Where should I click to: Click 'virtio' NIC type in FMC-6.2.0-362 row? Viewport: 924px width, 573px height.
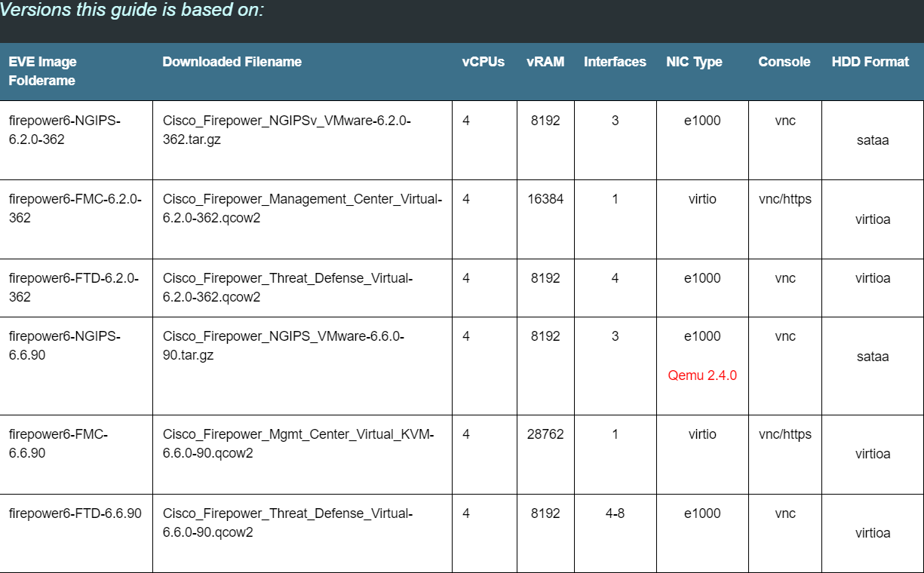click(x=702, y=200)
